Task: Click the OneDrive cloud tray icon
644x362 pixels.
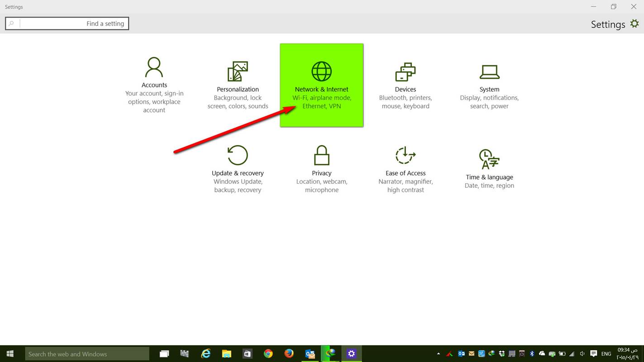Action: pyautogui.click(x=542, y=353)
